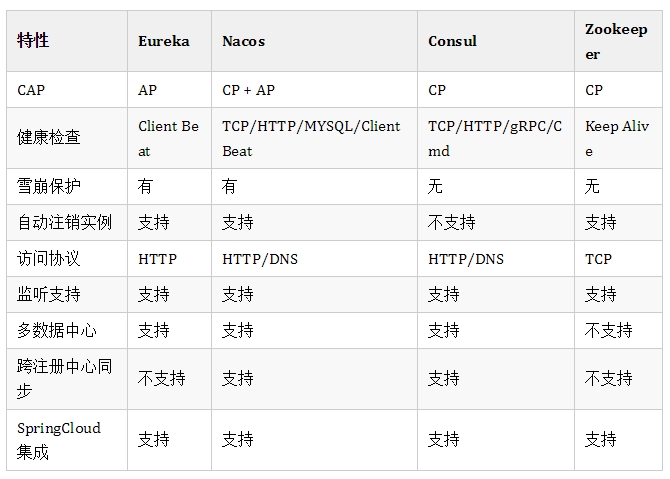
Task: Select the 'CP + AP' cell
Action: coord(248,90)
